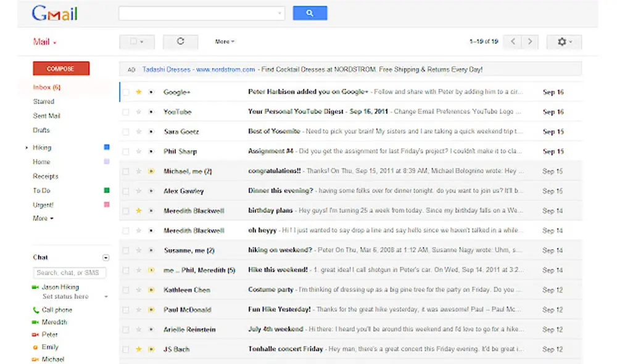Screen dimensions: 617x364
Task: Open the More dropdown in the toolbar
Action: [224, 41]
